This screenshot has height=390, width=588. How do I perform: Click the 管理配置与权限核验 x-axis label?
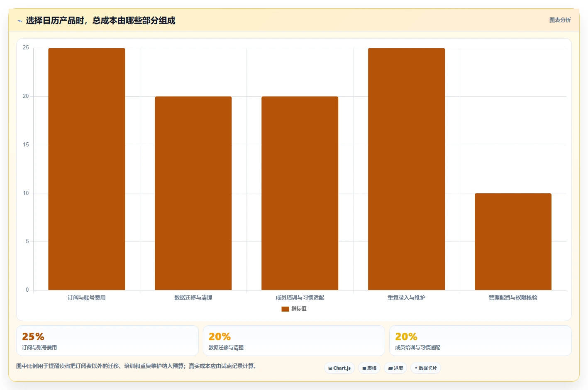click(x=513, y=297)
